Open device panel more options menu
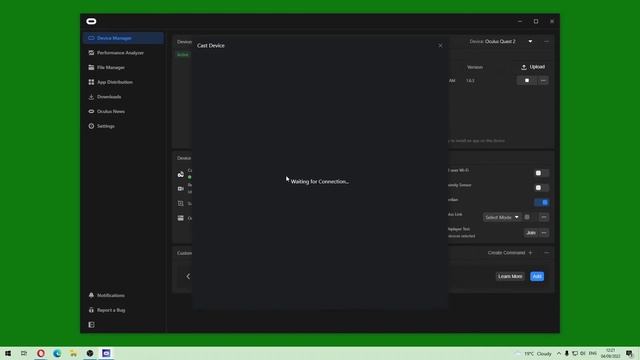This screenshot has width=640, height=360. tap(547, 42)
